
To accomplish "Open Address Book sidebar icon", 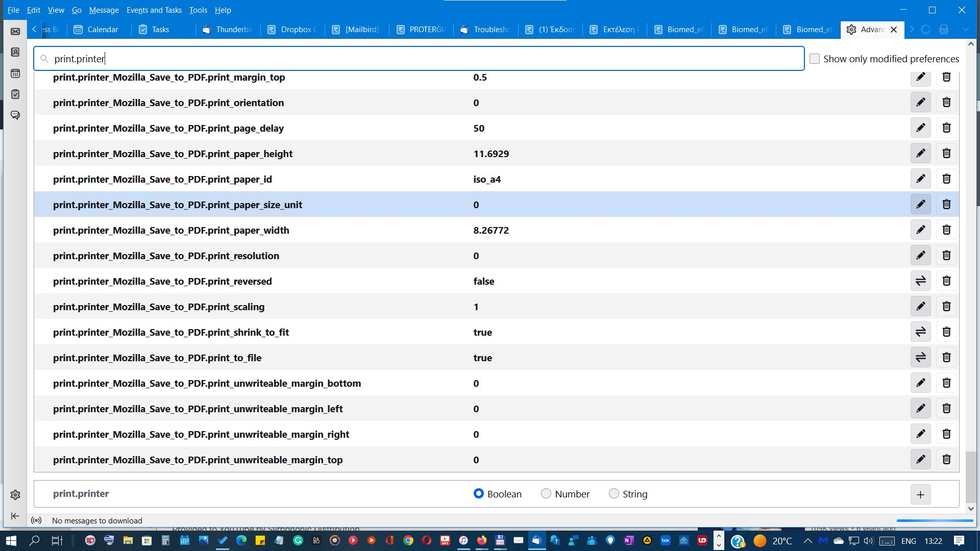I will click(15, 53).
